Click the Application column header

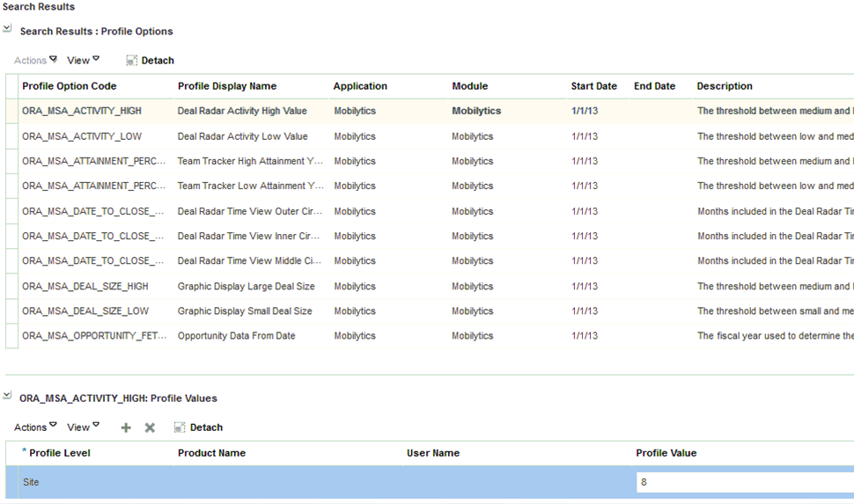[x=360, y=86]
